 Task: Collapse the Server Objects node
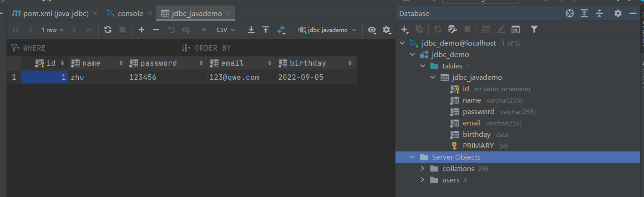pyautogui.click(x=412, y=157)
